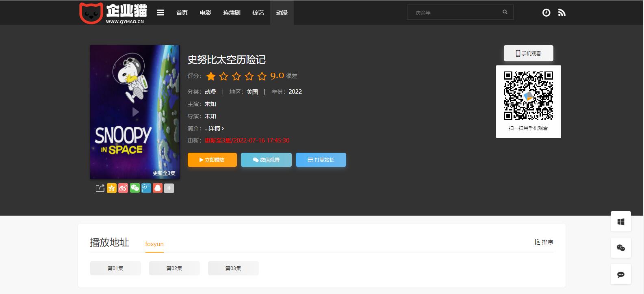Click 未知 in the 主演 row
The width and height of the screenshot is (644, 294).
210,104
